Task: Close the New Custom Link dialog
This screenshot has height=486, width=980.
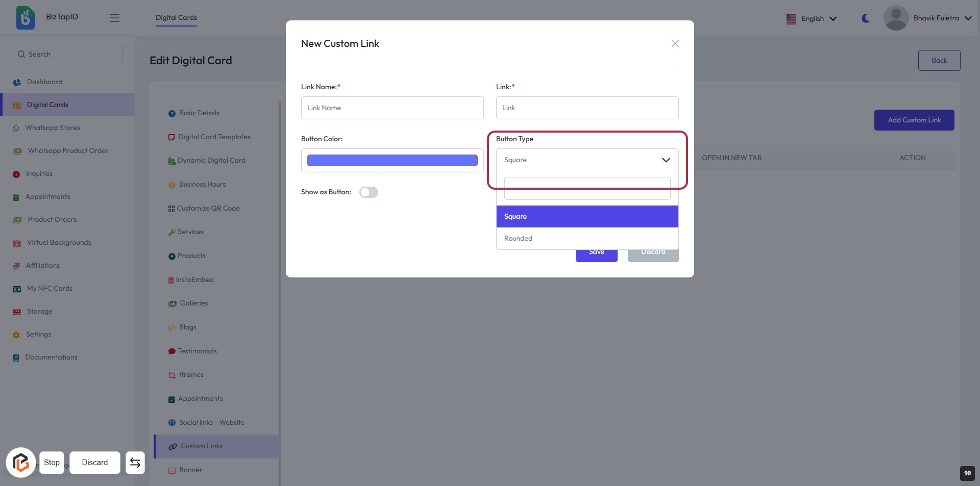Action: point(675,43)
